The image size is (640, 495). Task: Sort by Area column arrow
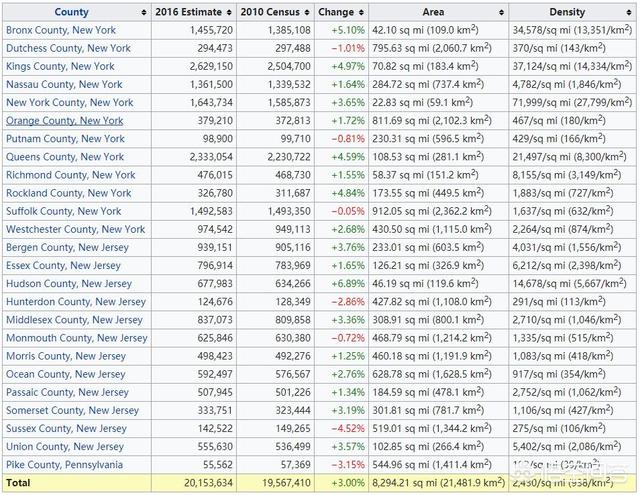click(501, 13)
